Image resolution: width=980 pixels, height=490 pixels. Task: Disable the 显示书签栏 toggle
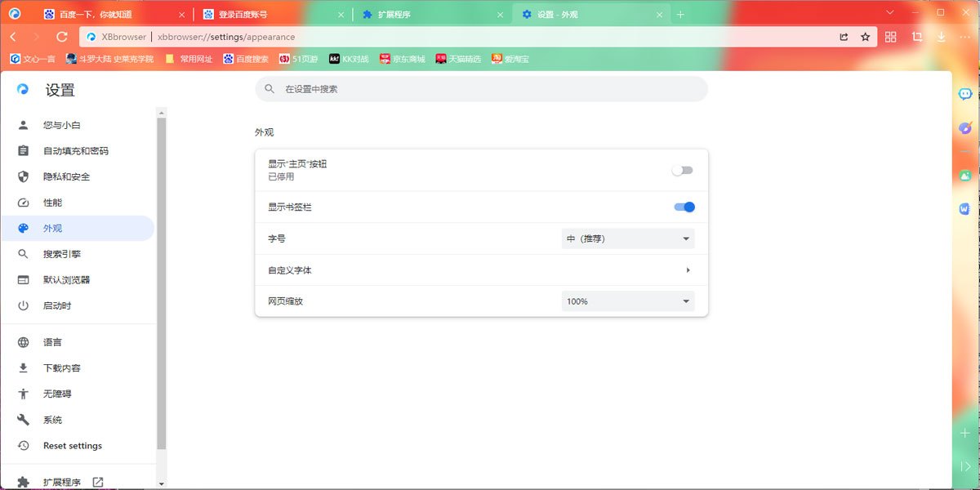tap(684, 207)
